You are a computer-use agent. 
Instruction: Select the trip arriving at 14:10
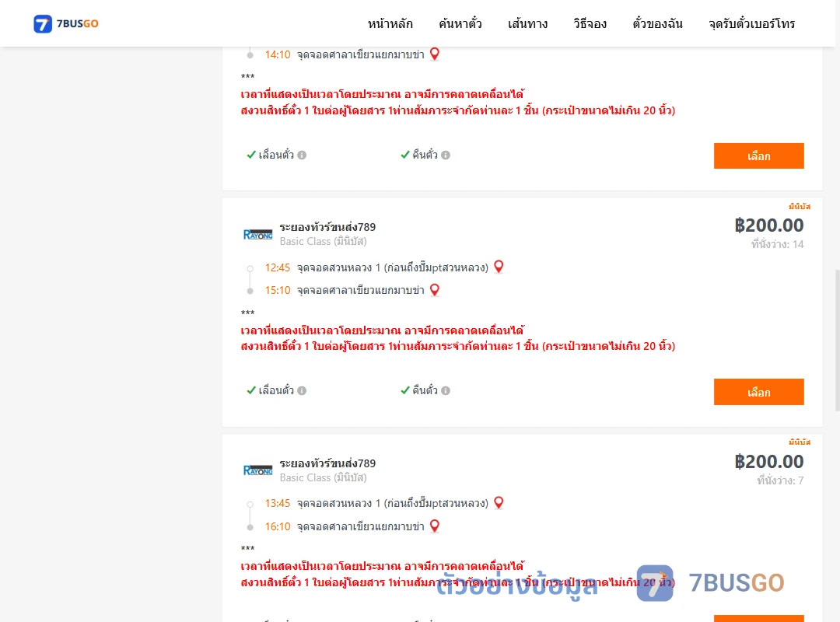[758, 156]
